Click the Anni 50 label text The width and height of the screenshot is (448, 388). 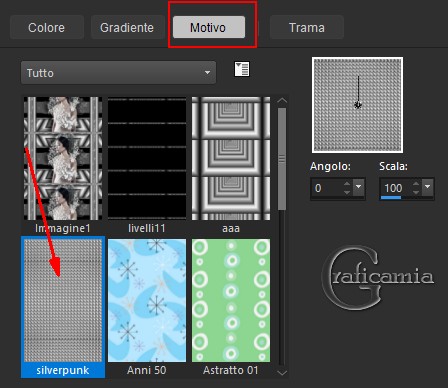click(x=147, y=370)
